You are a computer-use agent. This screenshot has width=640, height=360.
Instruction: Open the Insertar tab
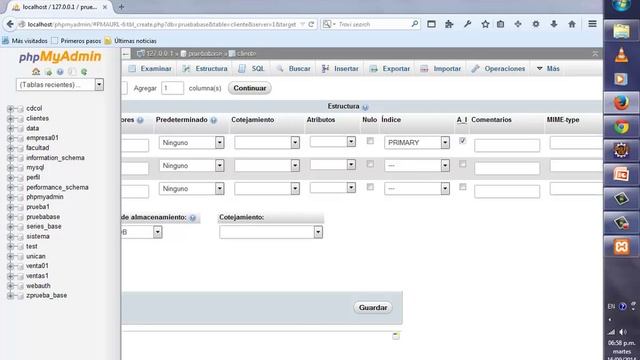(340, 69)
